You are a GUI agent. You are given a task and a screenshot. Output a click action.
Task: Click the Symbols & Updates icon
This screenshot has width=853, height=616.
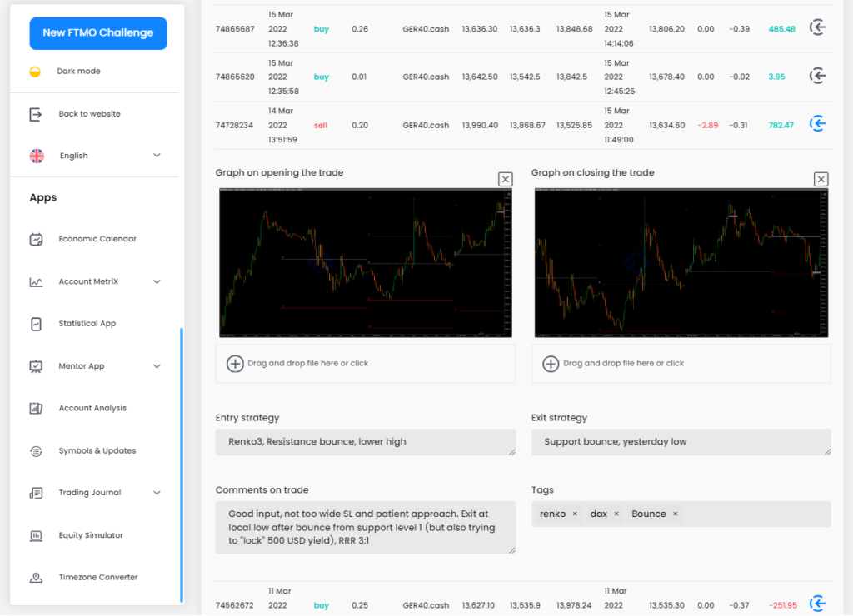coord(36,450)
